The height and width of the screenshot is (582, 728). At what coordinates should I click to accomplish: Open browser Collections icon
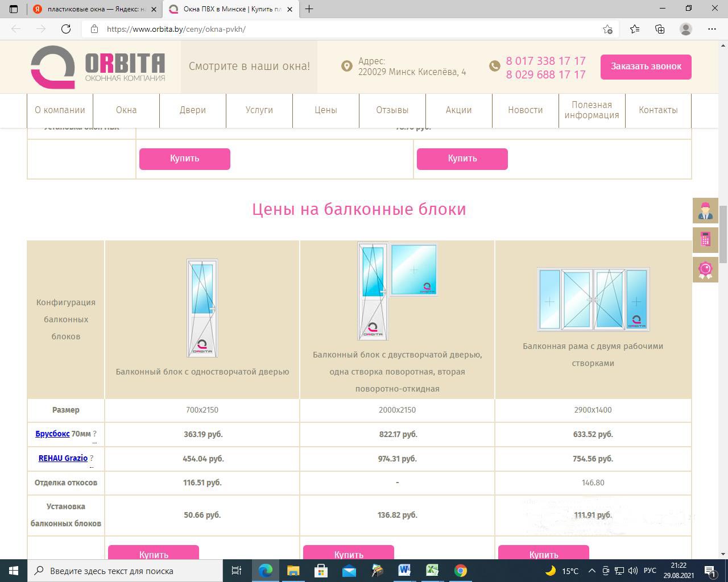pos(660,29)
